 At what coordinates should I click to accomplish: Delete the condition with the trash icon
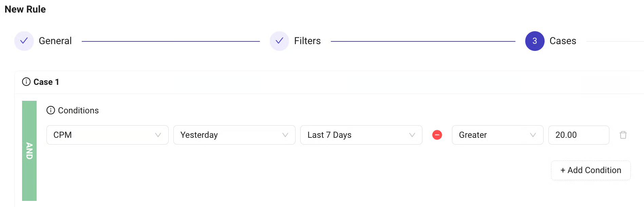pos(623,135)
